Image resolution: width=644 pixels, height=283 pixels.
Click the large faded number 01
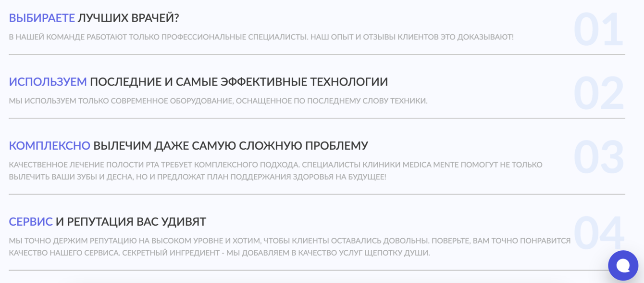tap(598, 30)
